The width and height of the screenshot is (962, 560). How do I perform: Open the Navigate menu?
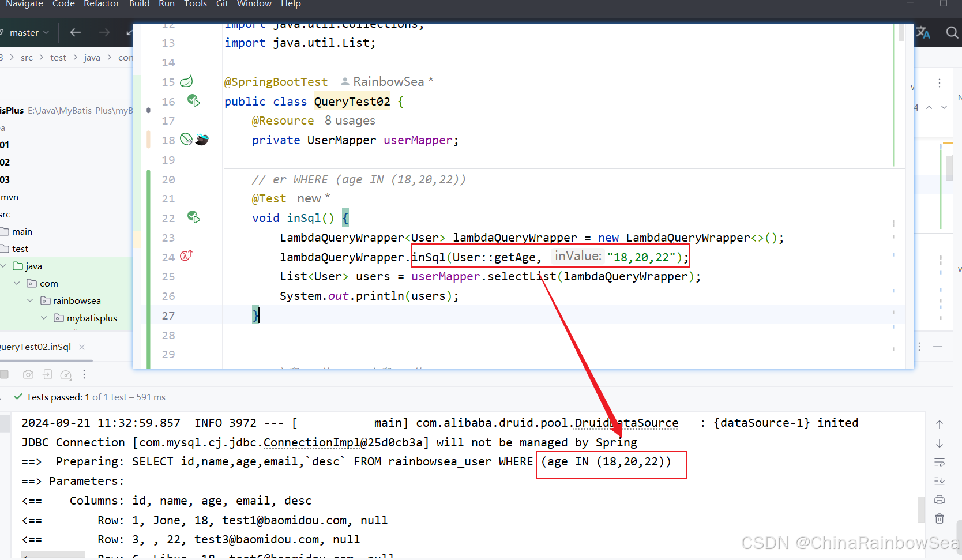(24, 4)
